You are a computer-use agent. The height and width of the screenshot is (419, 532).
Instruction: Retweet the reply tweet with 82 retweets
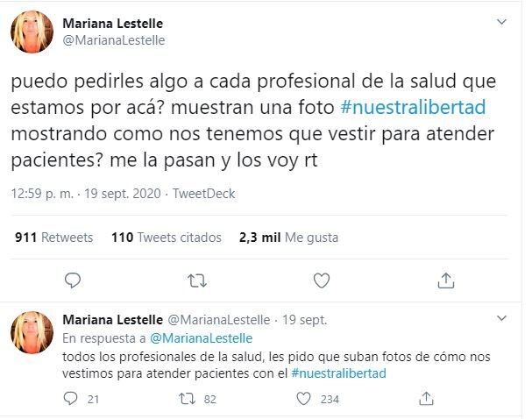pyautogui.click(x=185, y=399)
